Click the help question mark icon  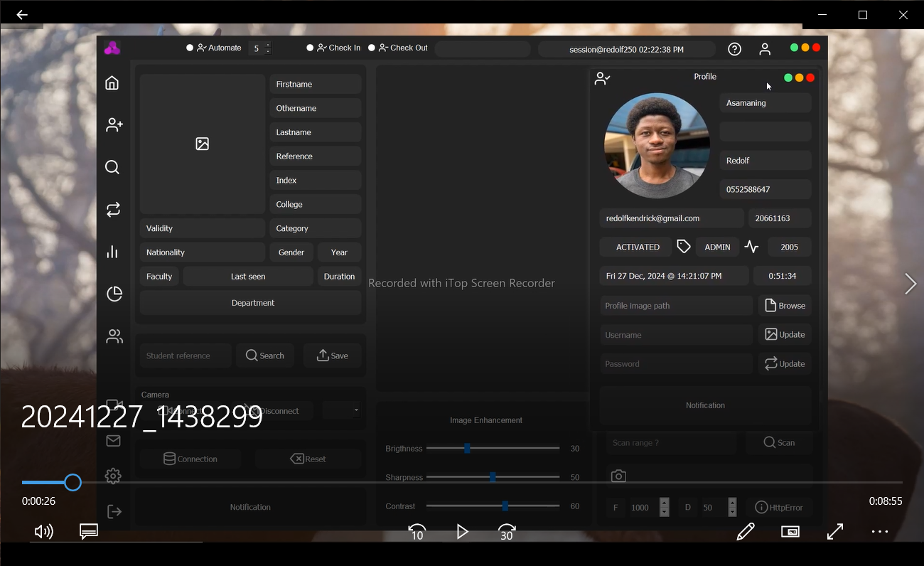[734, 49]
